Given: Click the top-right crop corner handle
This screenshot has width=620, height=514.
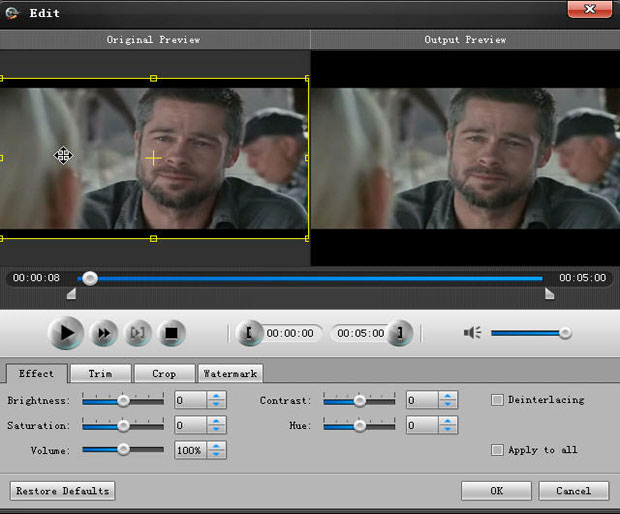Looking at the screenshot, I should (x=307, y=78).
